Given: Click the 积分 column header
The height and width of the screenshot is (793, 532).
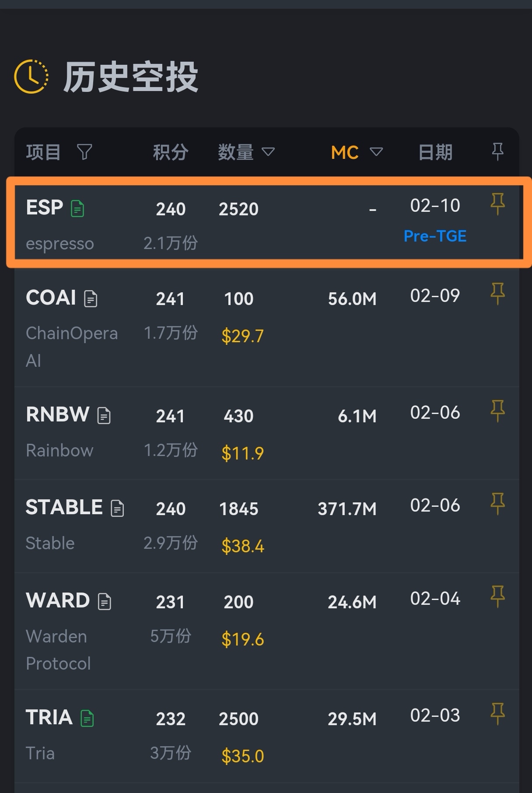Looking at the screenshot, I should point(171,152).
